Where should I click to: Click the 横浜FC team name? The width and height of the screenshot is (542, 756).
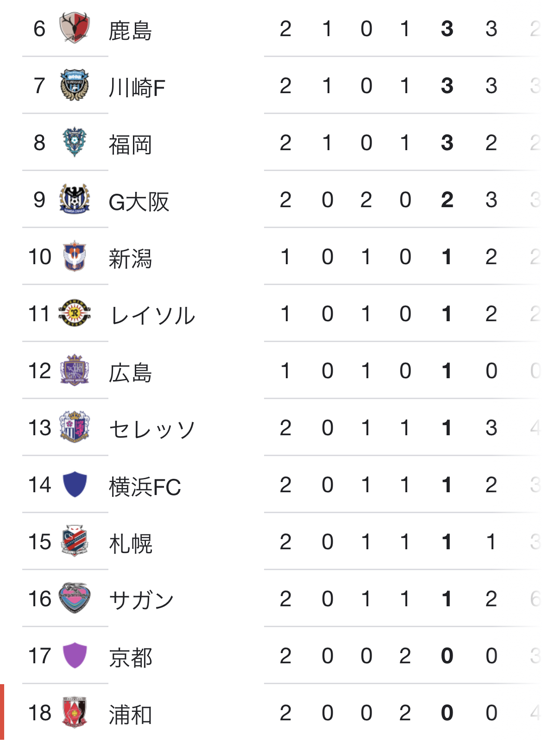click(145, 487)
